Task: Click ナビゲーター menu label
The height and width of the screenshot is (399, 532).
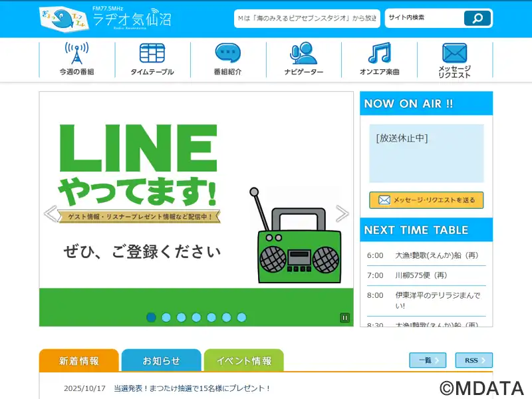Action: 304,72
